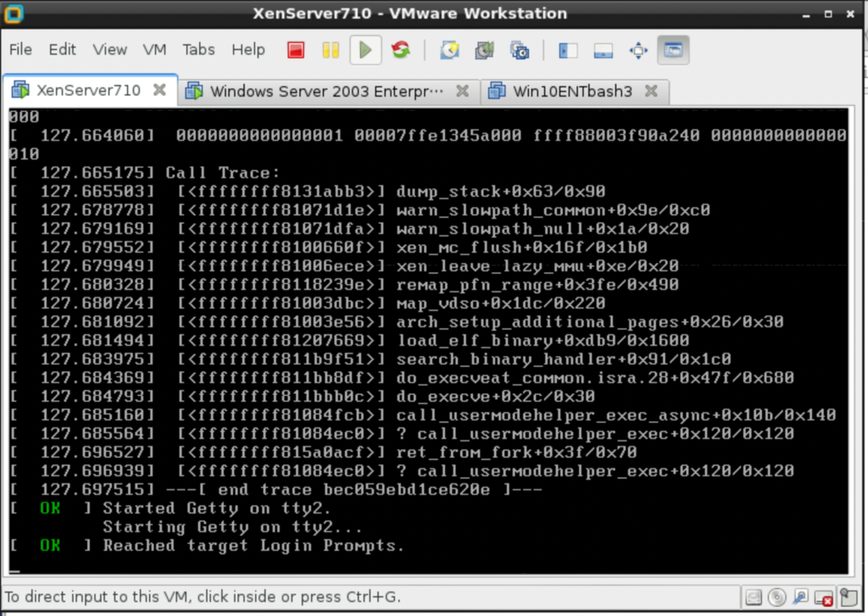
Task: Take a snapshot using clock-with-star icon
Action: pyautogui.click(x=449, y=50)
